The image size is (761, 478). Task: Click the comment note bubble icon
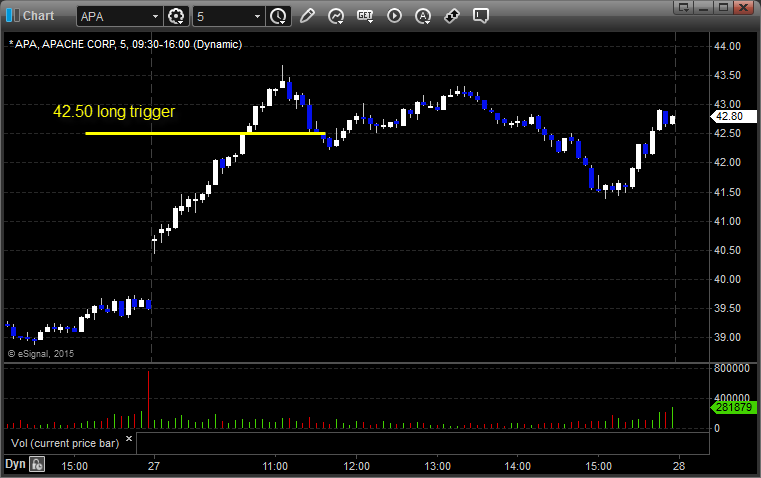pyautogui.click(x=480, y=16)
